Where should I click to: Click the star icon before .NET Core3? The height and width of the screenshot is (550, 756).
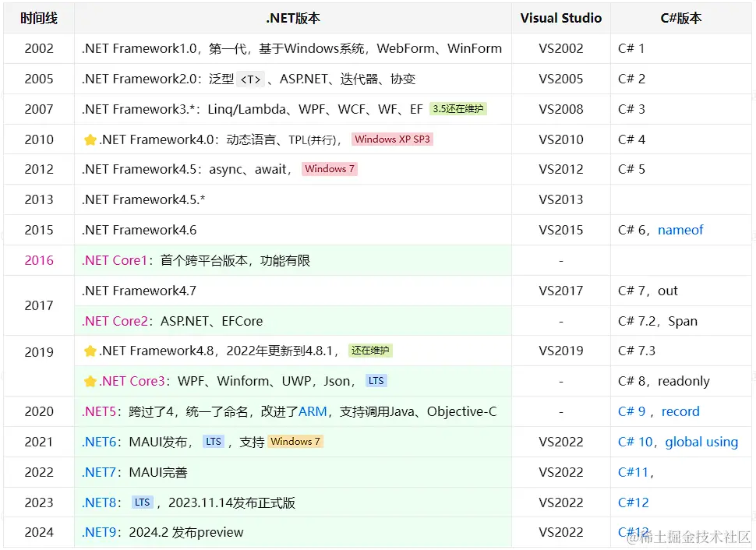90,381
